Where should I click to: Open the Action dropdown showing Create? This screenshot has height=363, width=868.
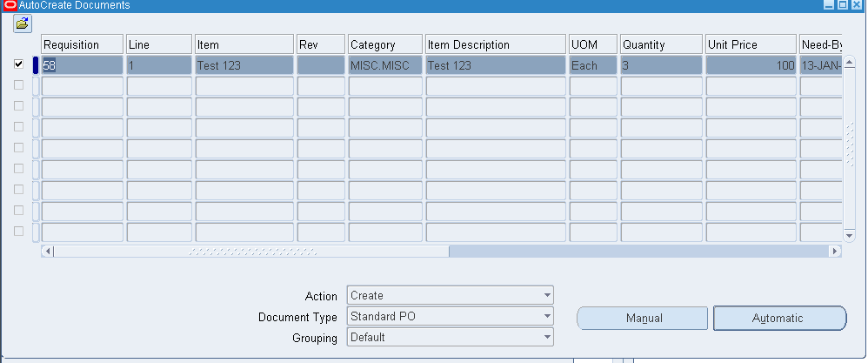450,295
